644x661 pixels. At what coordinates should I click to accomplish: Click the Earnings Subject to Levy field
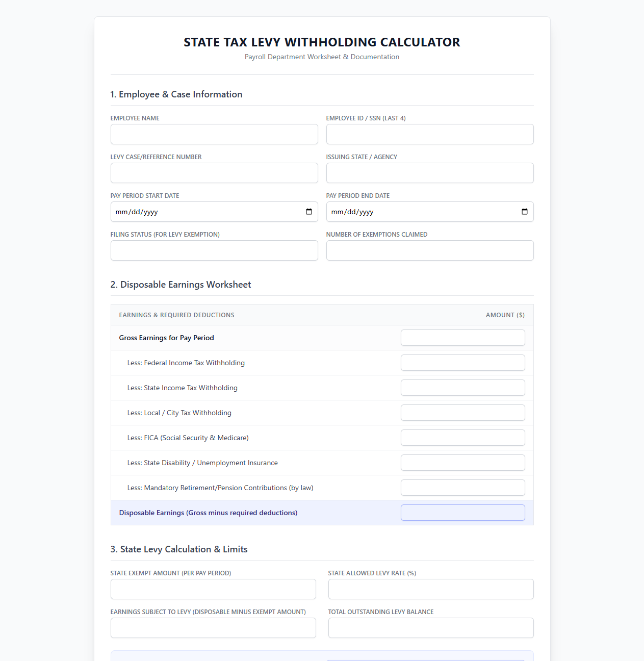[x=213, y=628]
